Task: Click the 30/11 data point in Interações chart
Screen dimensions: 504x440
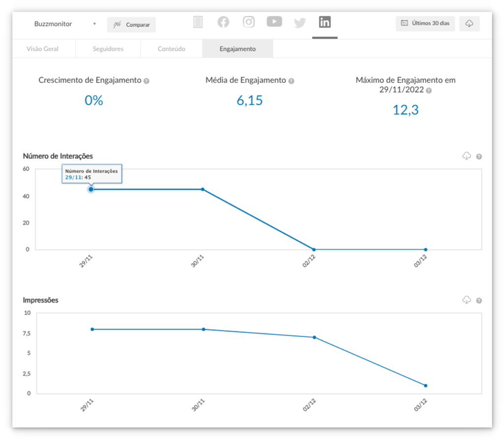Action: tap(202, 189)
